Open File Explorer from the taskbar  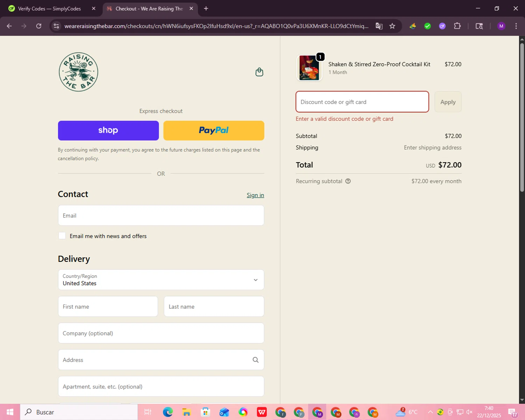point(187,412)
